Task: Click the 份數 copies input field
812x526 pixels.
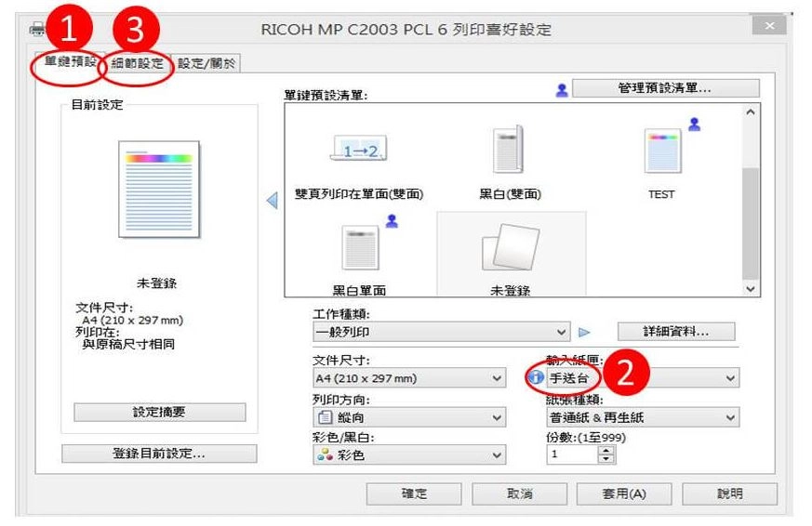Action: (x=572, y=454)
